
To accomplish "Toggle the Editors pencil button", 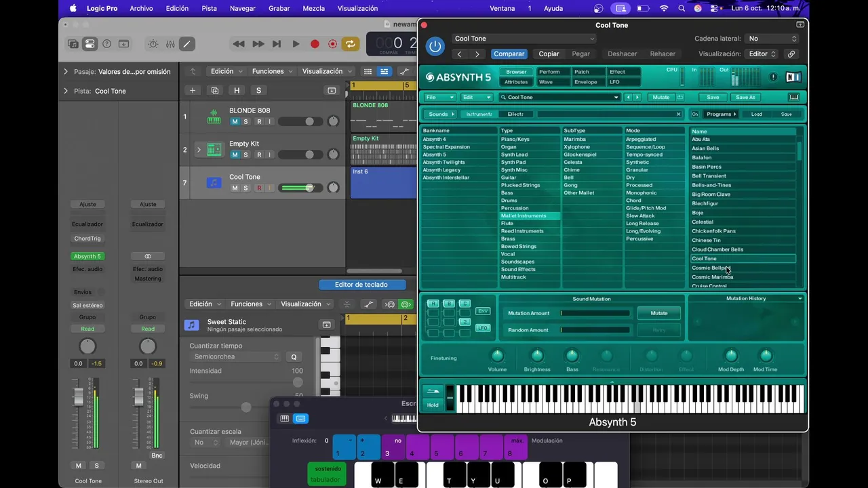I will (186, 44).
